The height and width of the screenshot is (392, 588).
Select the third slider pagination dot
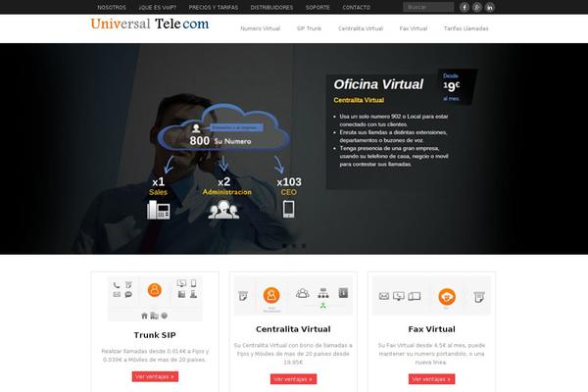304,246
